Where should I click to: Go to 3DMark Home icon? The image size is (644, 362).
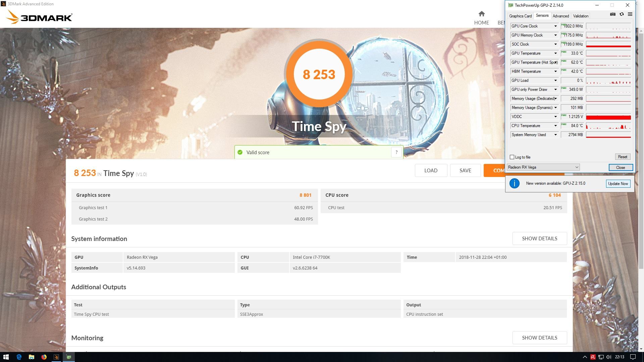[481, 14]
